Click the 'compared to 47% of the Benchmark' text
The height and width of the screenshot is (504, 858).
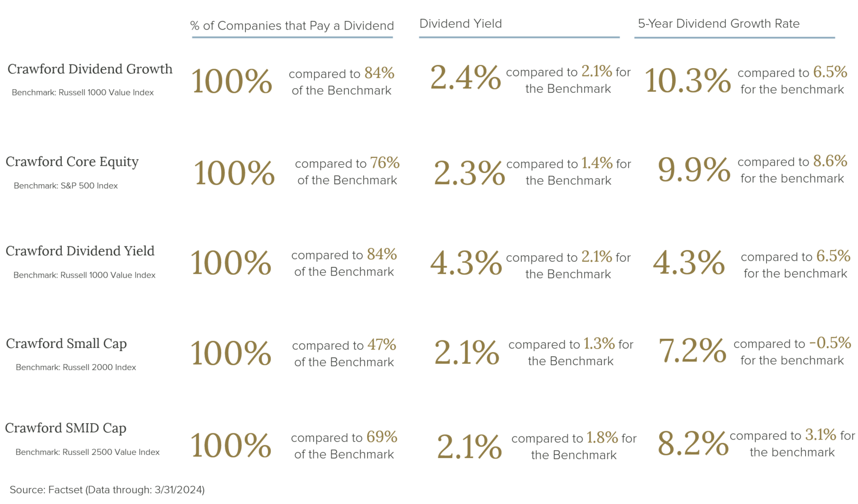click(x=344, y=353)
